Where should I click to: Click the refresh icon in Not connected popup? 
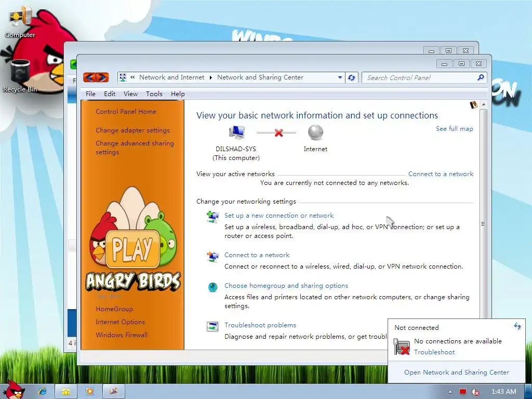517,326
